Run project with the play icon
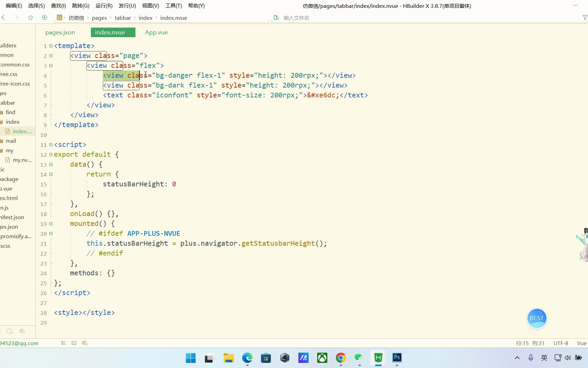Image resolution: width=588 pixels, height=368 pixels. pos(45,17)
